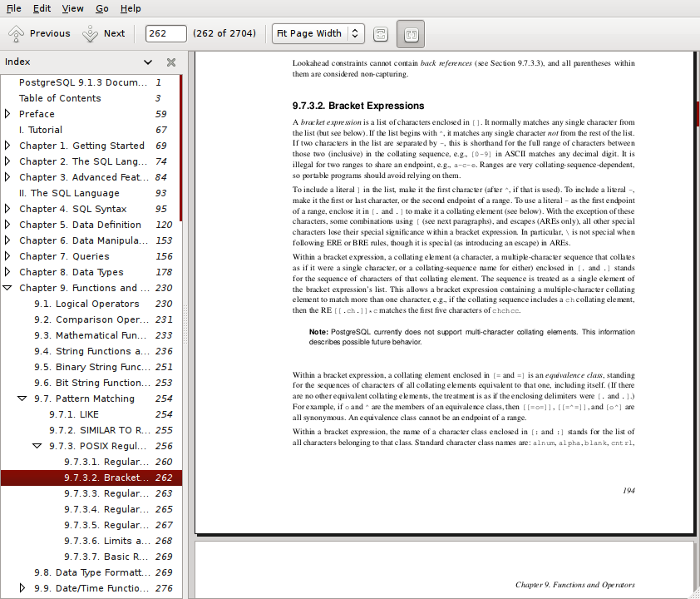Expand Chapter 3. Advanced Features node
Viewport: 700px width, 599px height.
point(7,177)
